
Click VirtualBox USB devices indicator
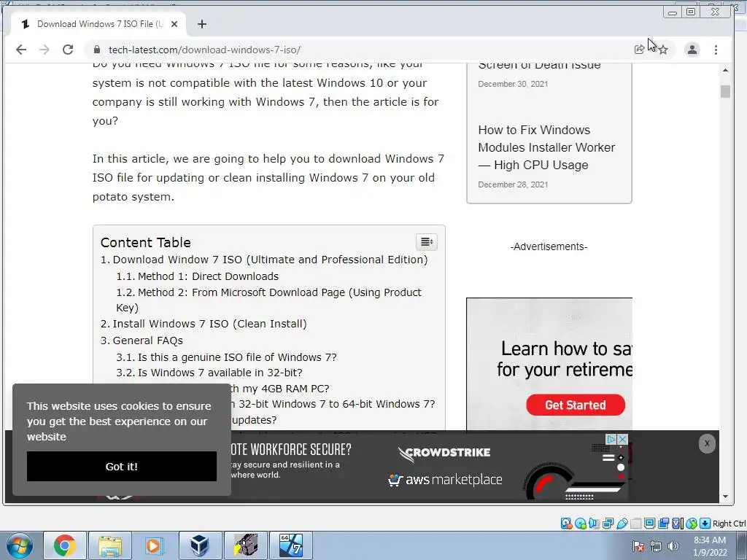622,524
